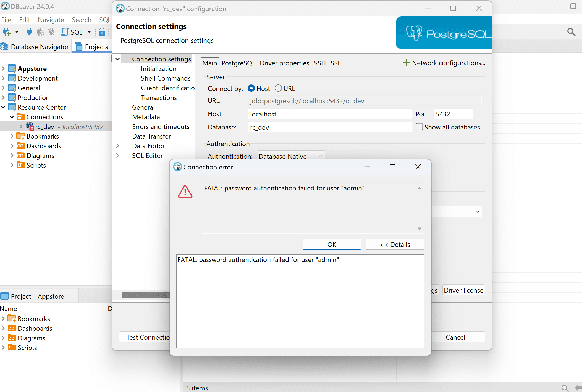The image size is (582, 392).
Task: Click the error message scrollbar down arrow
Action: [x=419, y=229]
